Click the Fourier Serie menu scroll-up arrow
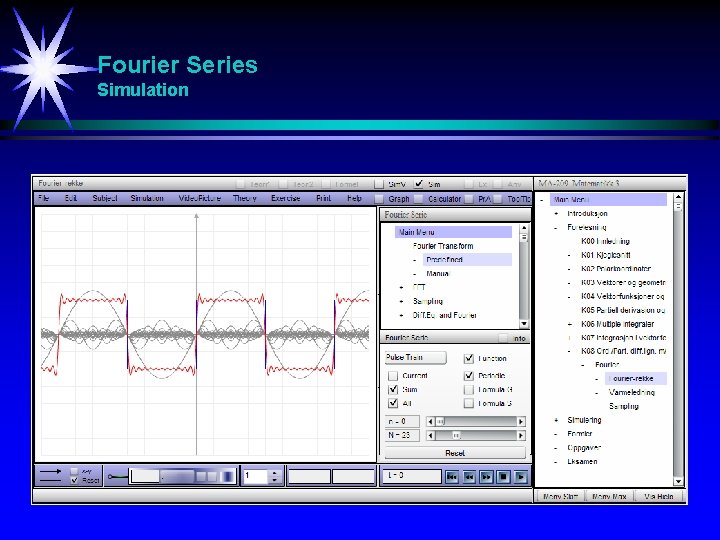 524,228
